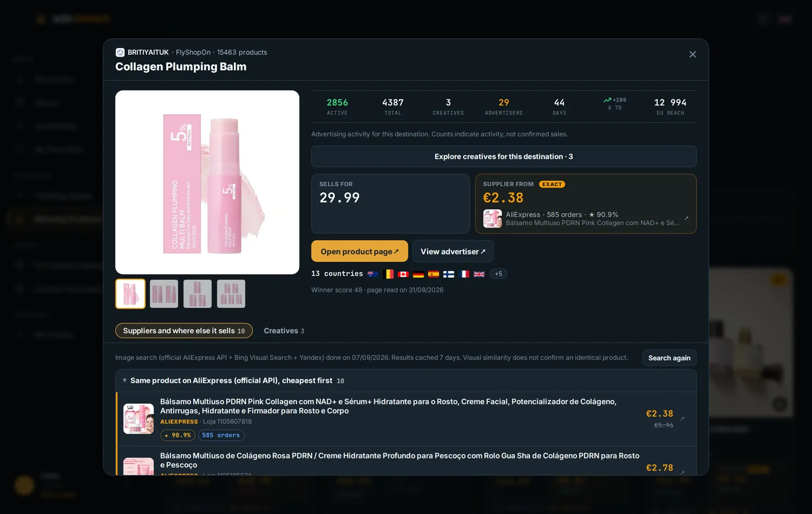The width and height of the screenshot is (812, 514).
Task: Click the AliExpress supplier thumbnail in Supplier card
Action: click(493, 219)
